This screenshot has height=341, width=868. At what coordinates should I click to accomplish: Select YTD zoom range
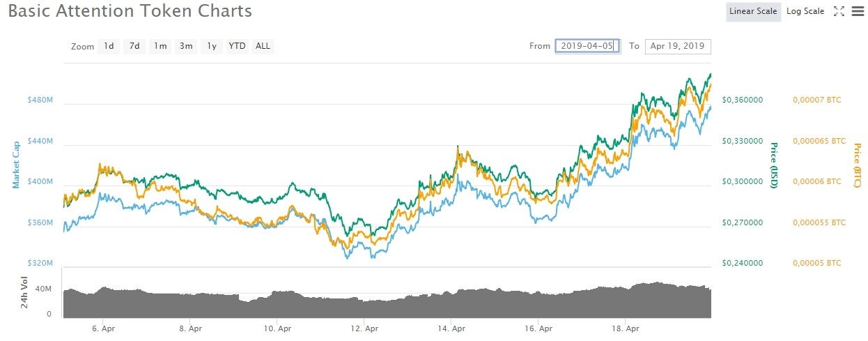click(x=238, y=46)
